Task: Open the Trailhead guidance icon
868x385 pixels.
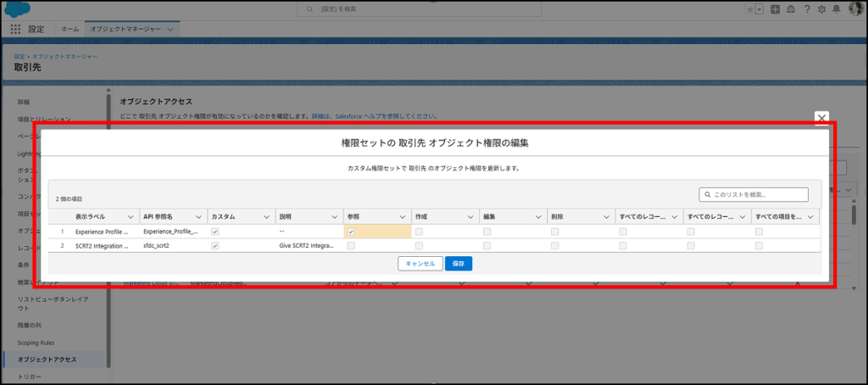Action: pos(790,8)
